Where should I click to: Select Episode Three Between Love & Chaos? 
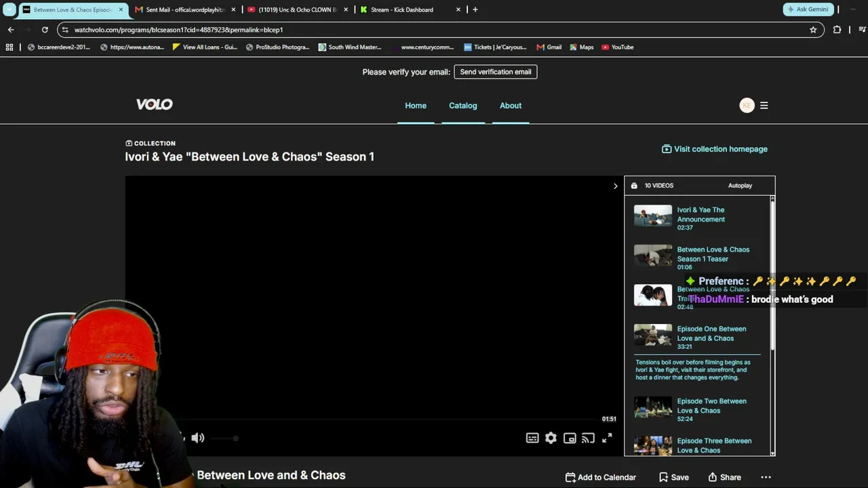[x=714, y=445]
